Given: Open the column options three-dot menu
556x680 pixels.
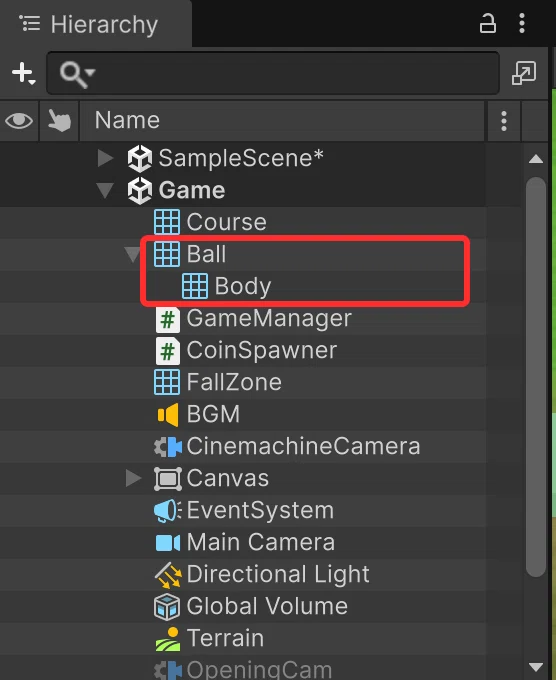Looking at the screenshot, I should pyautogui.click(x=504, y=121).
